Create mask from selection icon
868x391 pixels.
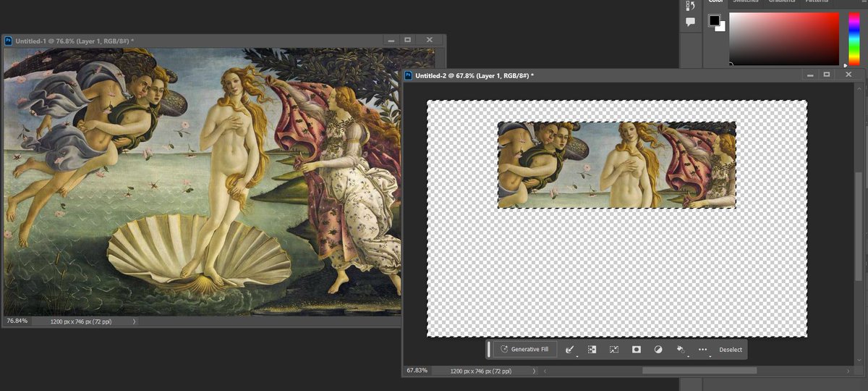pos(637,350)
